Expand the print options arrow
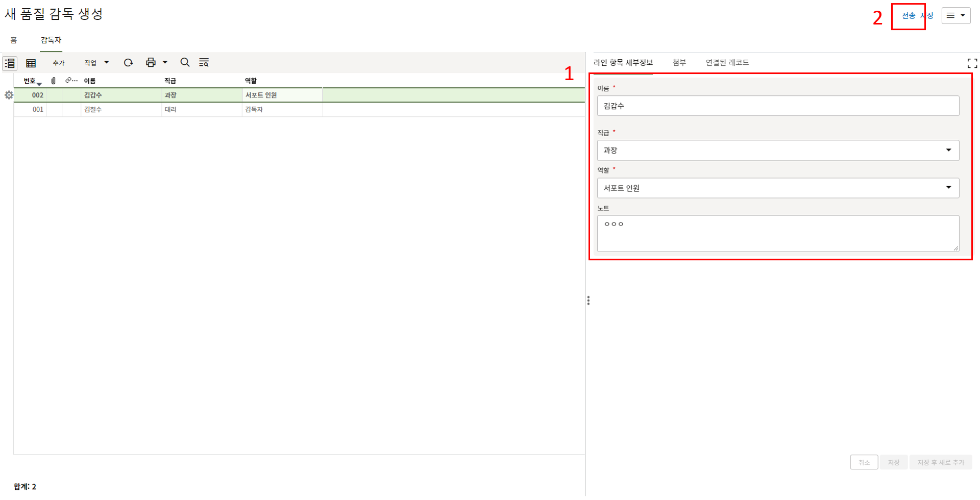This screenshot has width=980, height=500. (165, 63)
